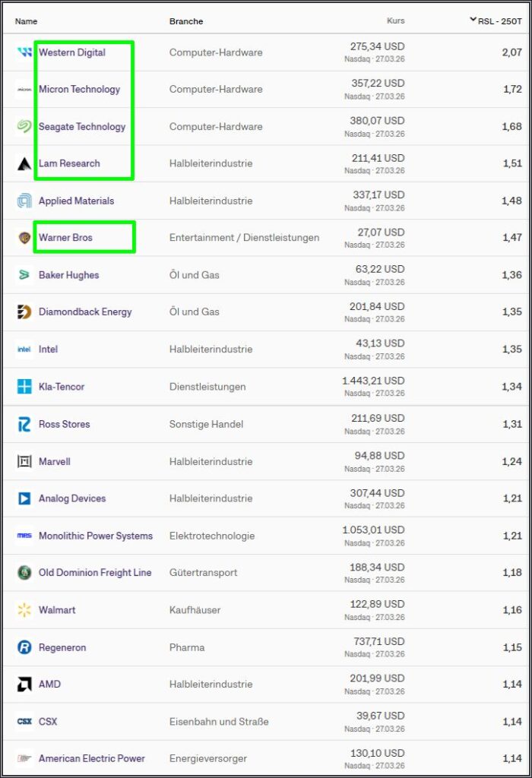Viewport: 532px width, 778px height.
Task: Click the Western Digital company logo icon
Action: tap(24, 52)
